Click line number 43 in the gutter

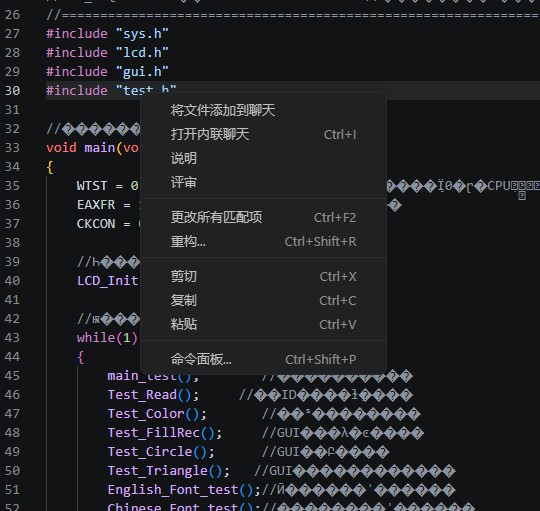(x=12, y=337)
